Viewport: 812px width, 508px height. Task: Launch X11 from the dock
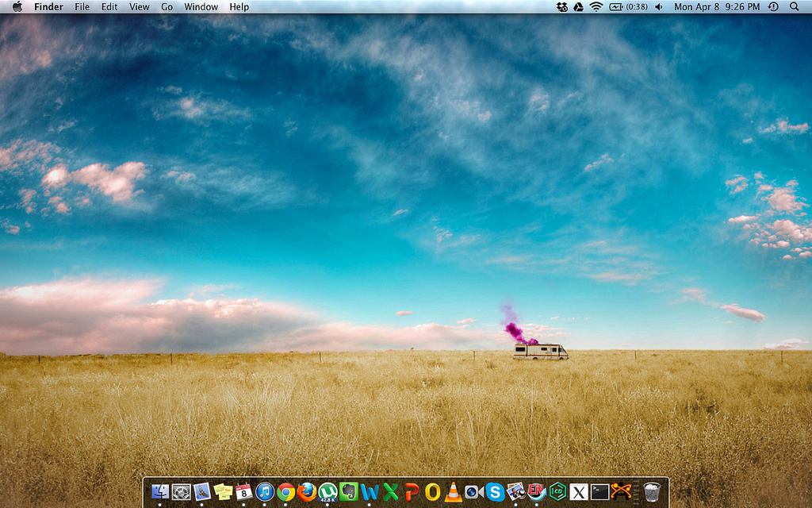point(578,491)
